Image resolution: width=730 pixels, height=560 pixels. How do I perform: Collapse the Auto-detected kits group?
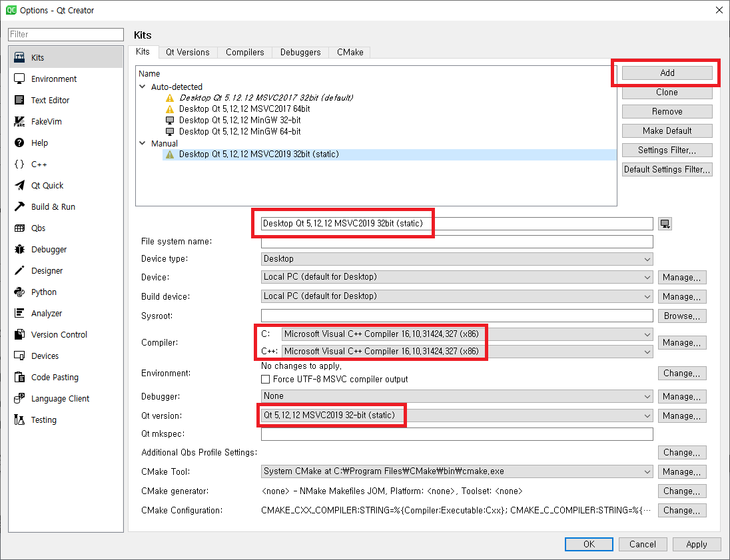[143, 87]
